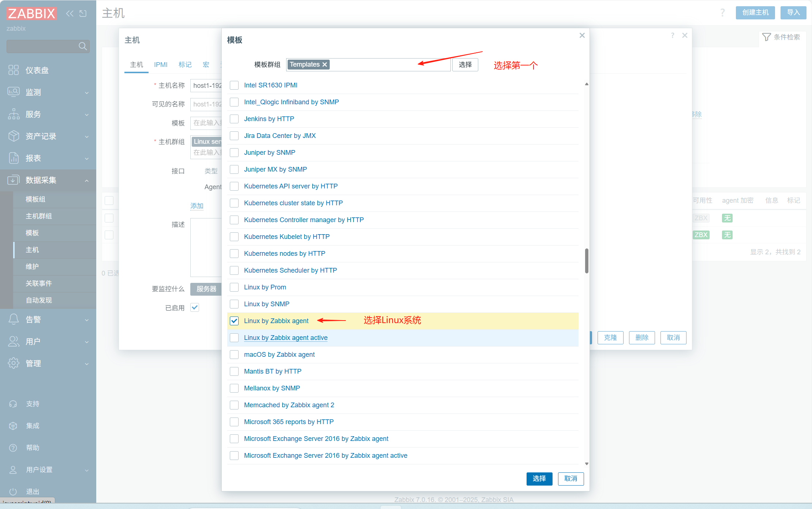812x509 pixels.
Task: Toggle the 已启用 enabled checkbox in host dialog
Action: click(x=195, y=307)
